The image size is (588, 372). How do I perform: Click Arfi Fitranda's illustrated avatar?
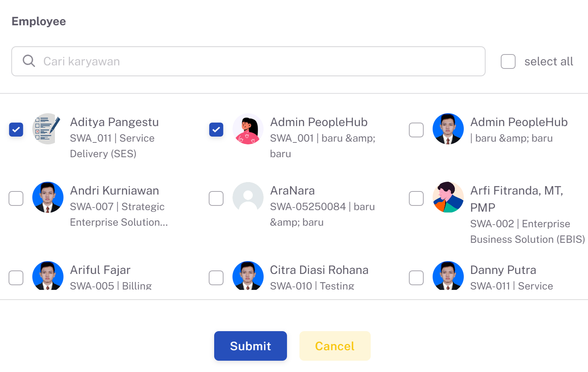click(448, 197)
